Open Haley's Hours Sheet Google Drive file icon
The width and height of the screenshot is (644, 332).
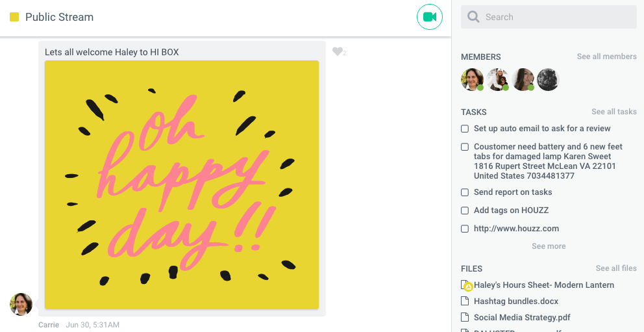pyautogui.click(x=466, y=285)
